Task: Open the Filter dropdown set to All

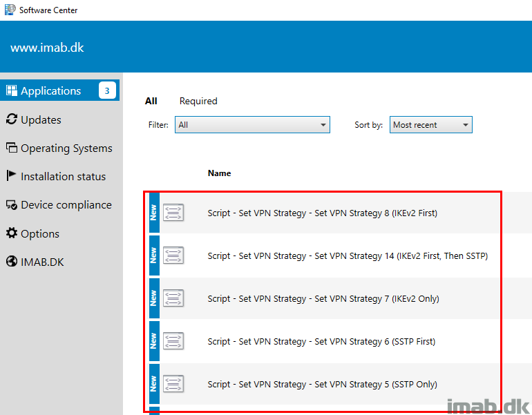Action: [252, 125]
